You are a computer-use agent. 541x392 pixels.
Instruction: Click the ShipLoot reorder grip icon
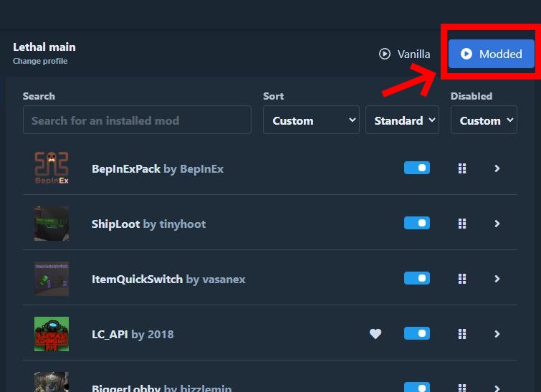(x=462, y=224)
